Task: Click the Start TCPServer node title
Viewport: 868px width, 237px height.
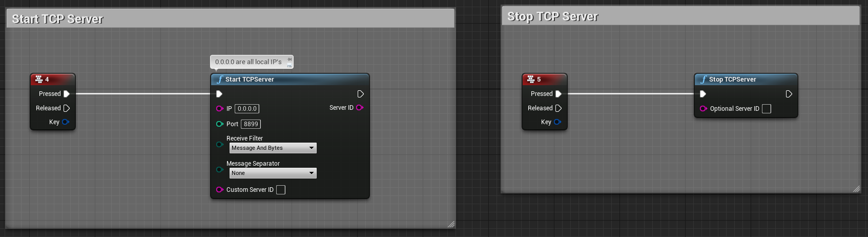Action: coord(250,80)
